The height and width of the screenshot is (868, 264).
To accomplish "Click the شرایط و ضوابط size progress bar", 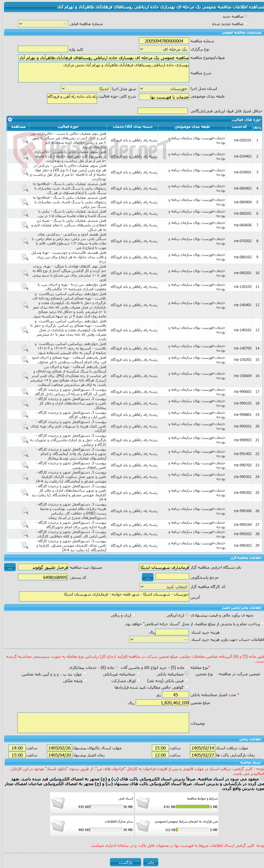I will click(x=193, y=807).
